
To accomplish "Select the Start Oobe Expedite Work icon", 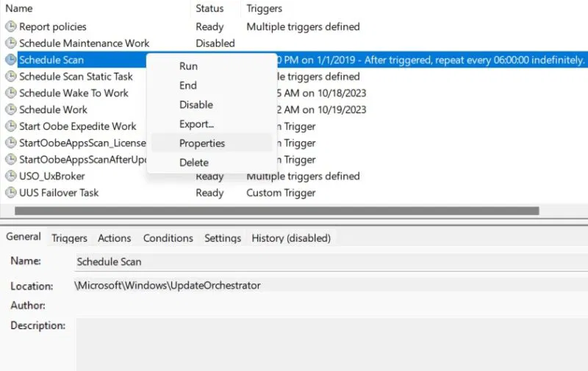I will coord(11,126).
